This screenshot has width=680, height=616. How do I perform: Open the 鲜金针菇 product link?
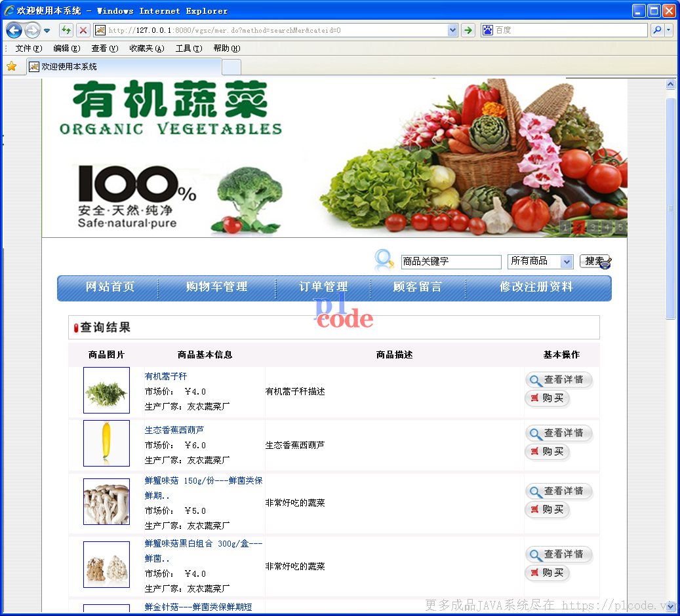tap(198, 607)
